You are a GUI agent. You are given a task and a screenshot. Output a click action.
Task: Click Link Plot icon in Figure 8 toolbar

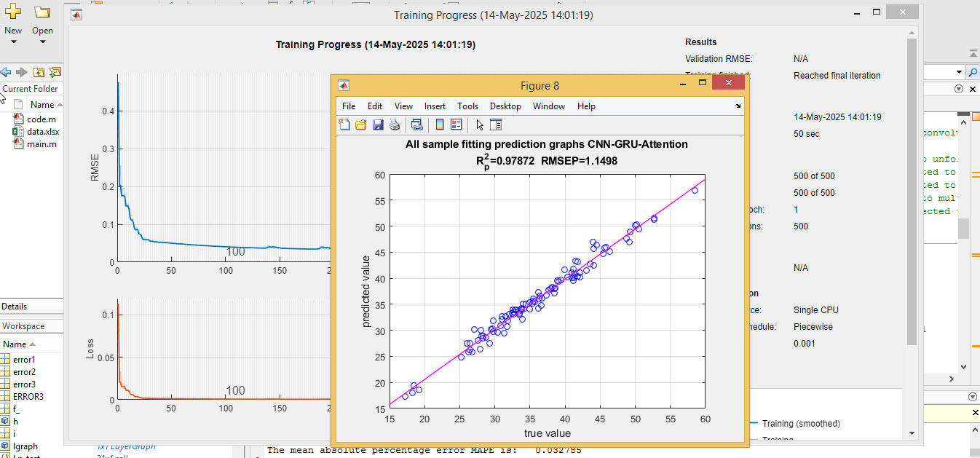[x=416, y=125]
